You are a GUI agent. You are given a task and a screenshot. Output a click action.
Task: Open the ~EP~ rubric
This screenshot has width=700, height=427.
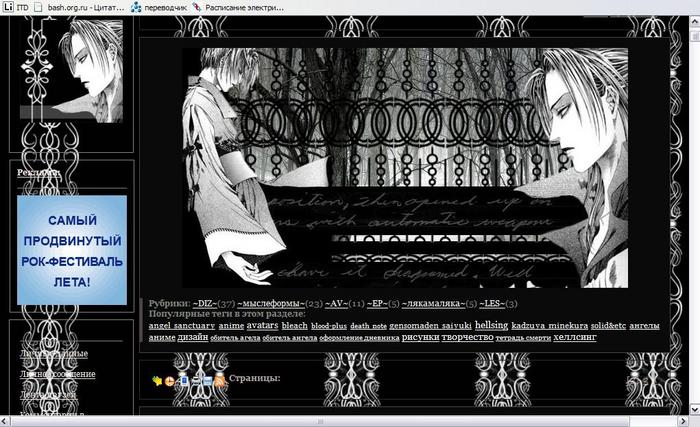377,304
